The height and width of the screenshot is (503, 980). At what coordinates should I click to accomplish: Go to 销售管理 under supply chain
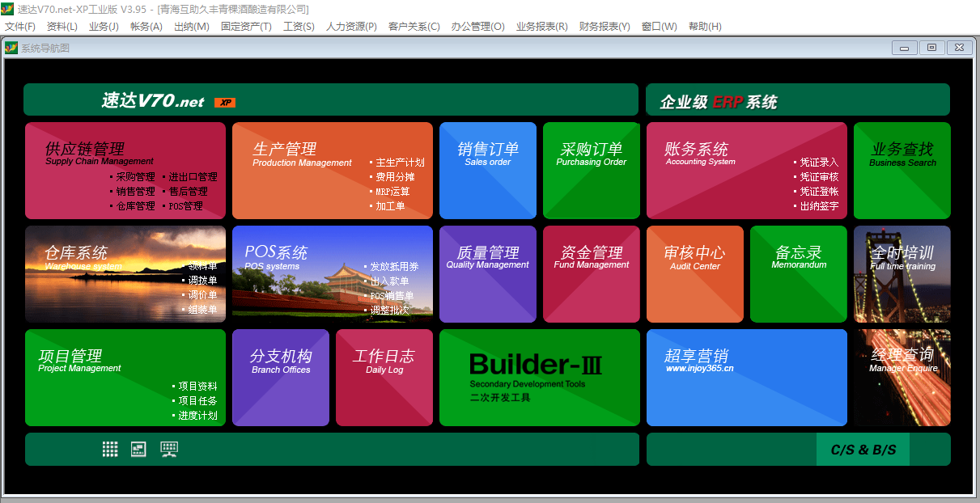(135, 192)
